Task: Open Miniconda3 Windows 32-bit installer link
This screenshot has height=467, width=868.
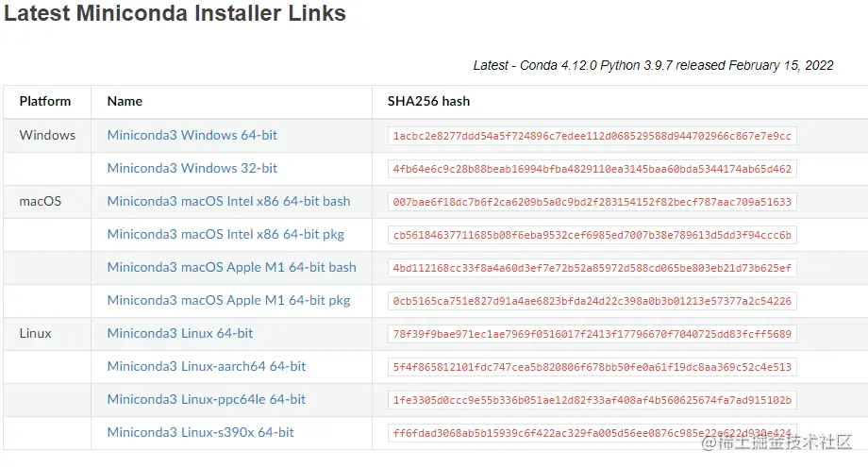Action: coord(192,168)
